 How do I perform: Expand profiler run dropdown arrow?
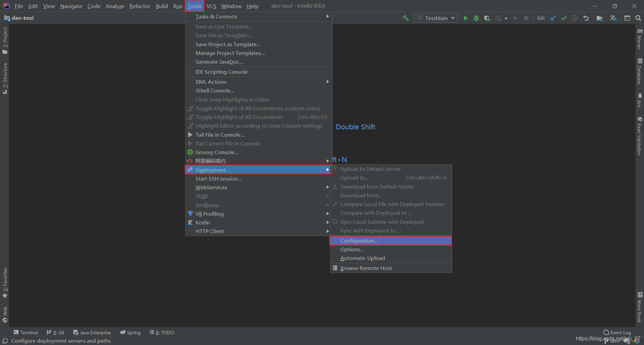(506, 18)
